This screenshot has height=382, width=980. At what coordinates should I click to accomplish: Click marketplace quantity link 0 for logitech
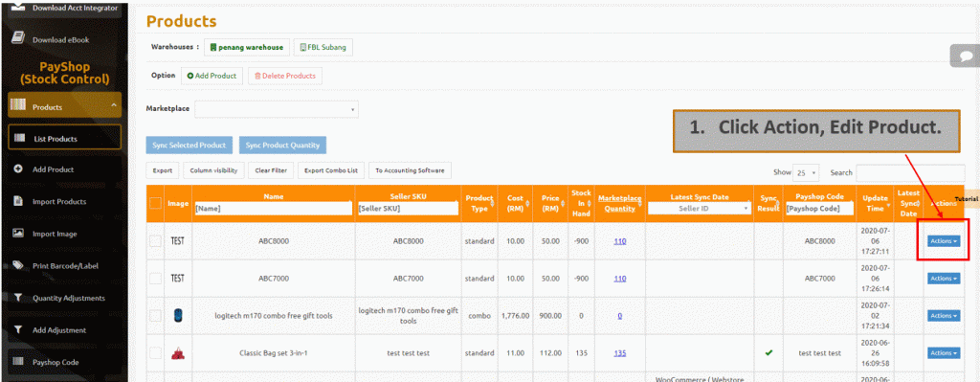pos(620,316)
